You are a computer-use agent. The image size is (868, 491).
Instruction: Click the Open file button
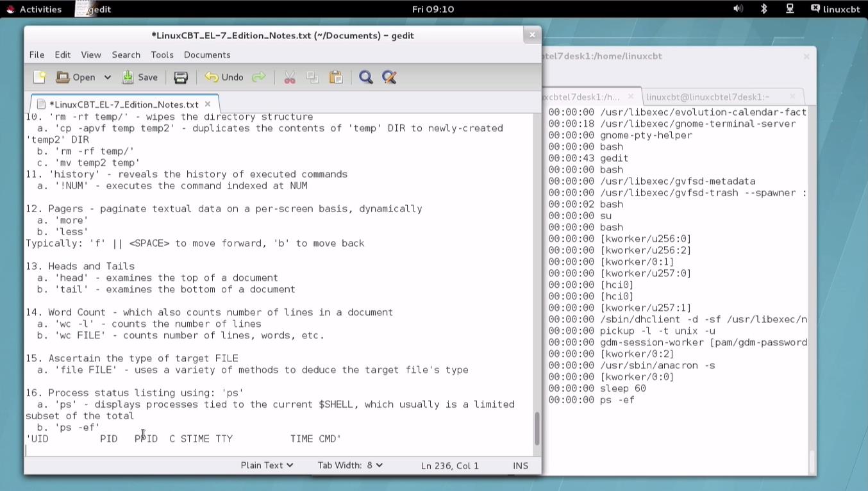pyautogui.click(x=76, y=77)
